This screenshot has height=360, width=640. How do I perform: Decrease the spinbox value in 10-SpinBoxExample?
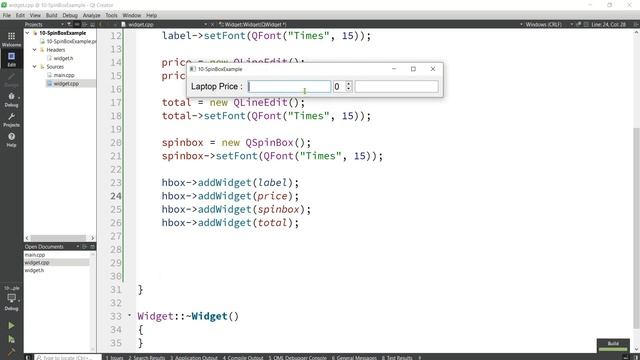point(349,89)
